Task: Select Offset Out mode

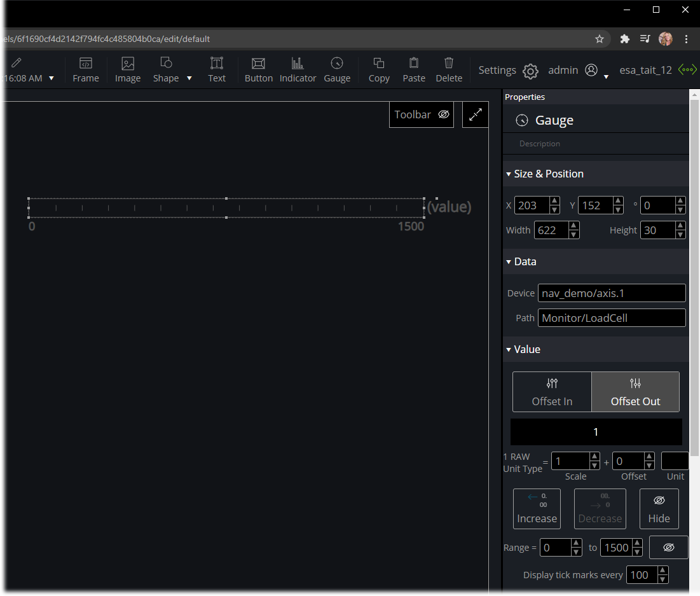Action: 635,392
